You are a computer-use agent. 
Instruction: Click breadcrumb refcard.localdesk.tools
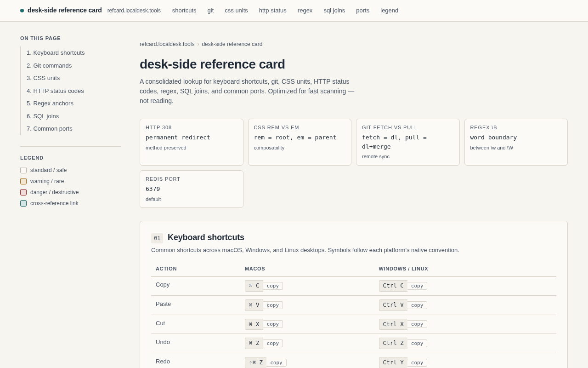pos(167,44)
